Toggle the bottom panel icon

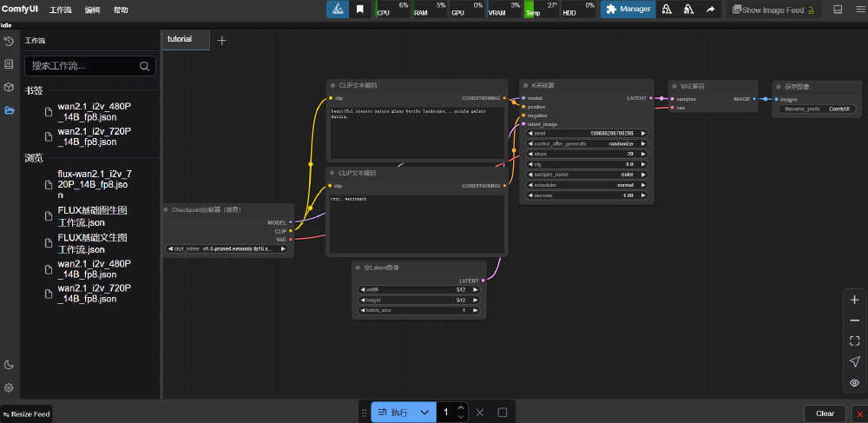[838, 10]
